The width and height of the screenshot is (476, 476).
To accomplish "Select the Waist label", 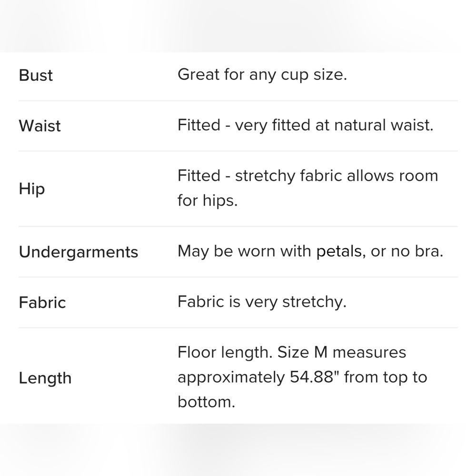I will click(x=40, y=126).
